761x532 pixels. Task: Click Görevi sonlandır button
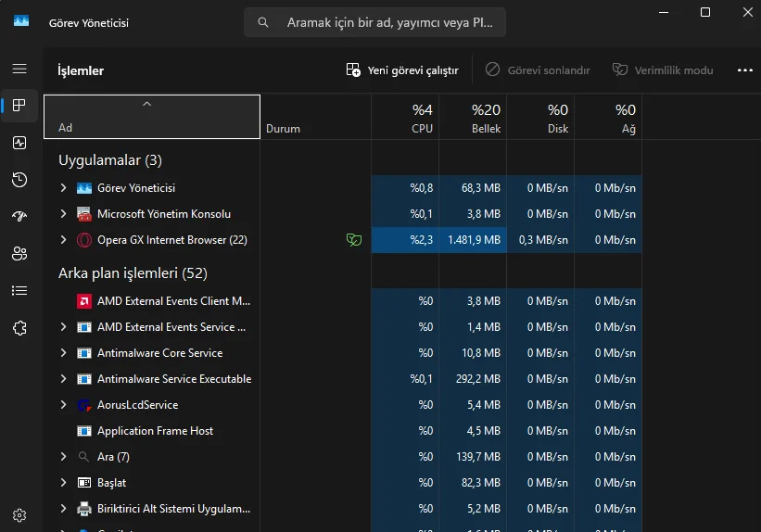click(x=538, y=70)
